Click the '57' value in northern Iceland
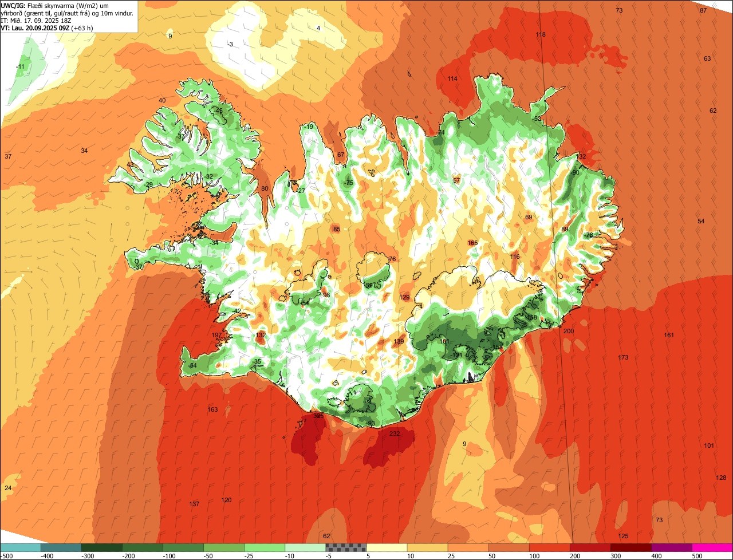Image resolution: width=733 pixels, height=560 pixels. tap(456, 180)
